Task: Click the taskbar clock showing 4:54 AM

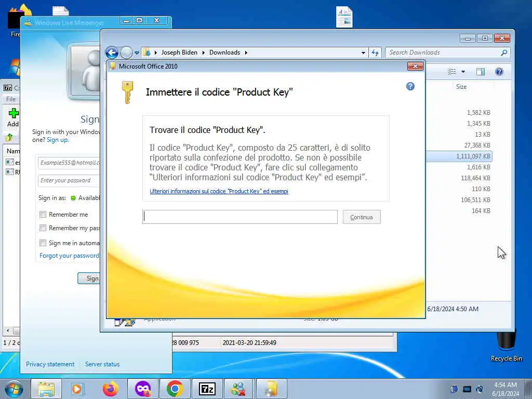Action: (x=505, y=389)
